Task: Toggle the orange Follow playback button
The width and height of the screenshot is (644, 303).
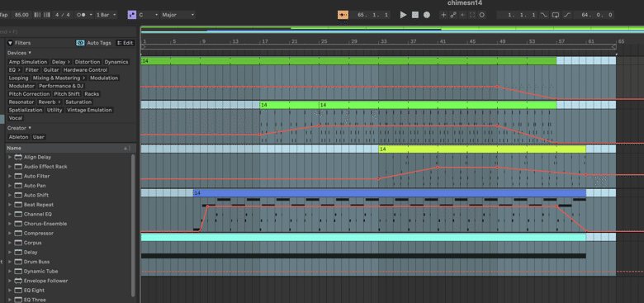Action: [x=343, y=15]
